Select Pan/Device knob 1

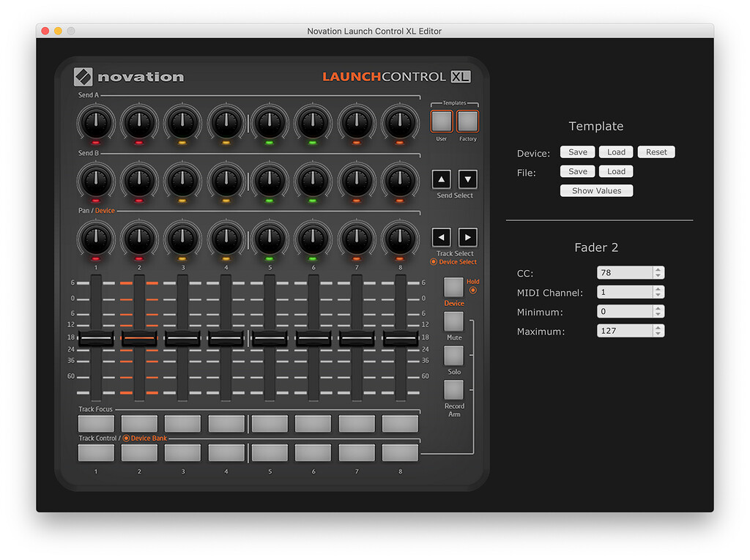(96, 238)
